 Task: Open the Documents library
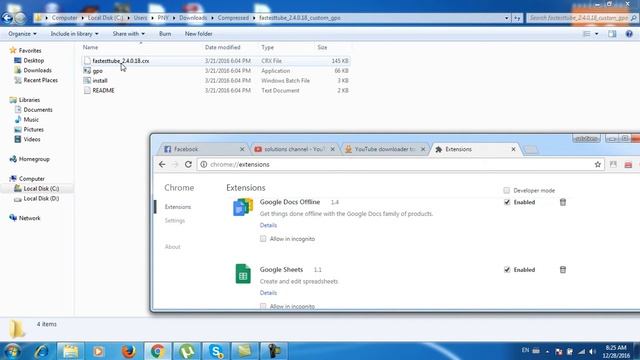[x=38, y=110]
